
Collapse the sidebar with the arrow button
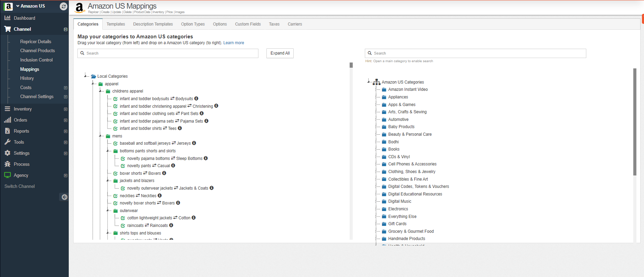[64, 197]
